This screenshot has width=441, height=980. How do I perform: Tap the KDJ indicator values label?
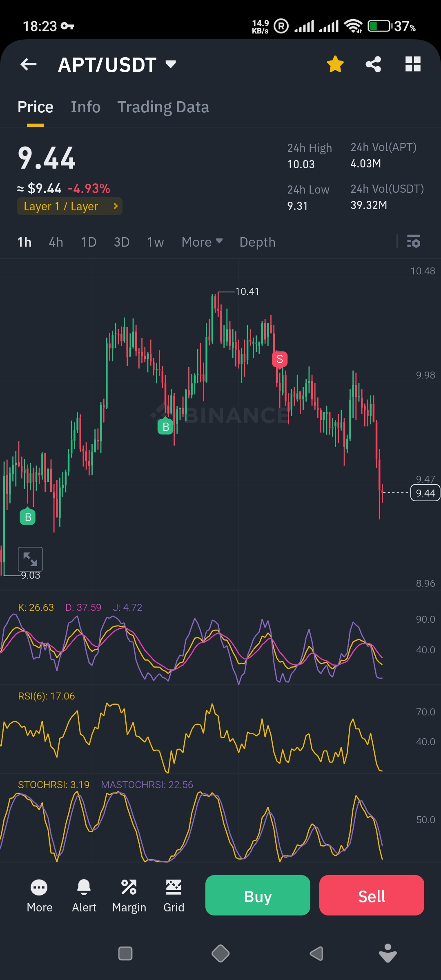click(x=80, y=608)
